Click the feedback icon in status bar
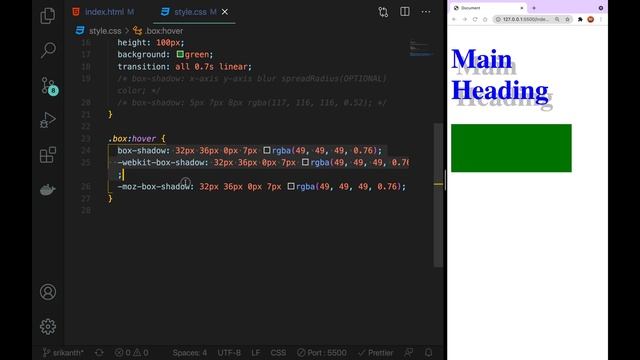 (x=409, y=352)
